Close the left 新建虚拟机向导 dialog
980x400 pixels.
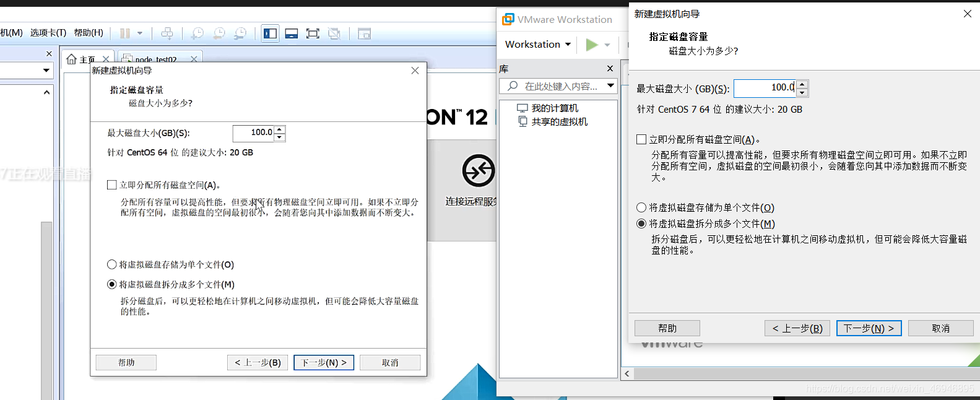point(415,71)
